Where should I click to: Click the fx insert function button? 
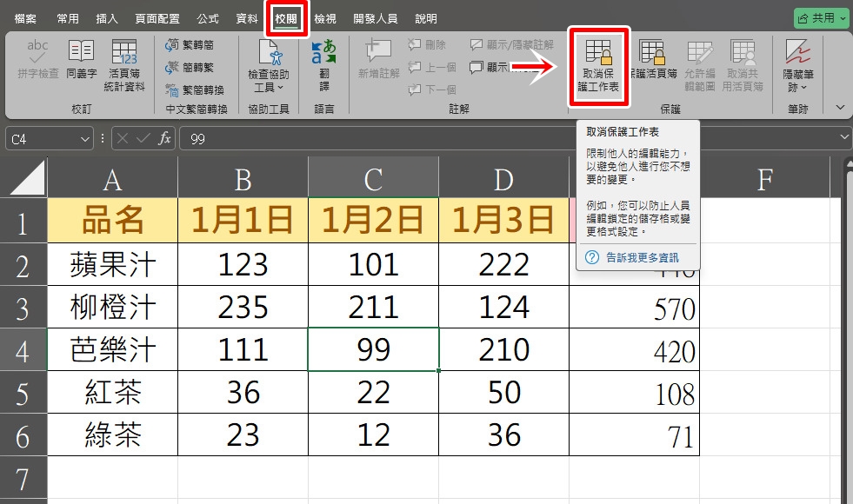164,139
